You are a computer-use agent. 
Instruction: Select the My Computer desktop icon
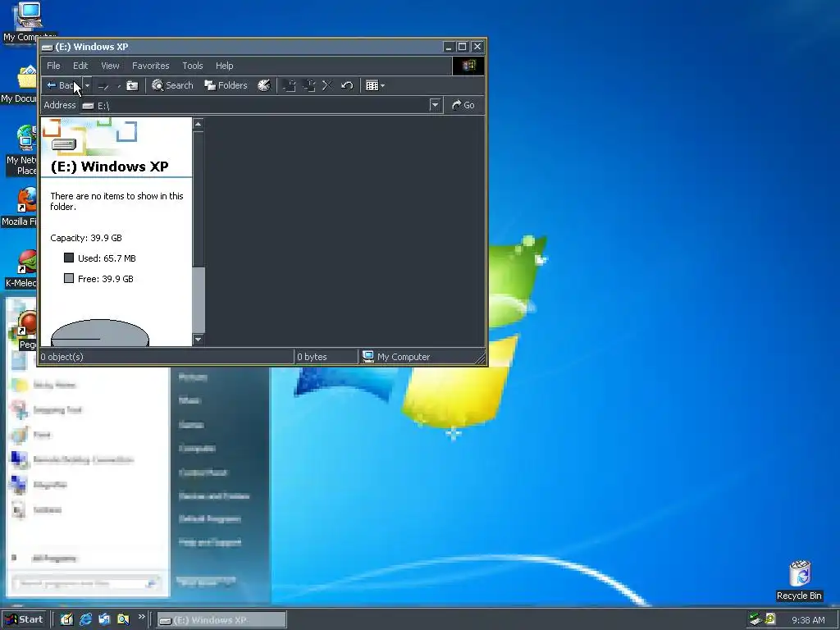tap(28, 22)
